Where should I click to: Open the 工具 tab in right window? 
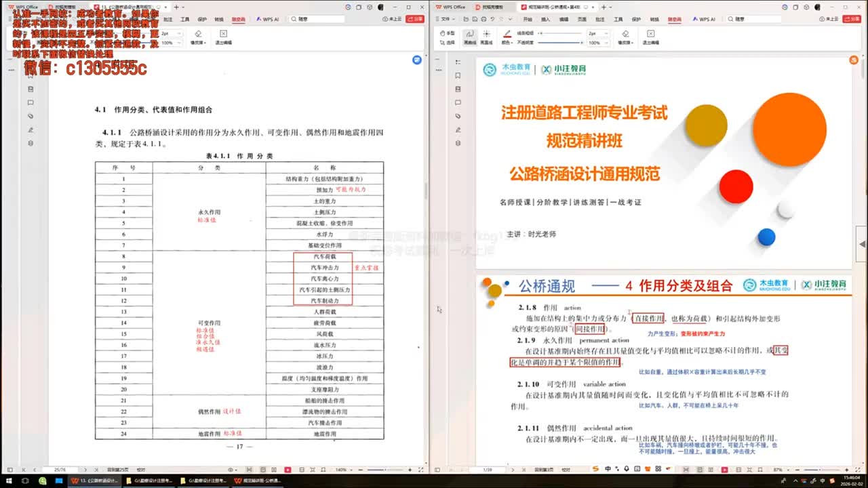point(618,20)
